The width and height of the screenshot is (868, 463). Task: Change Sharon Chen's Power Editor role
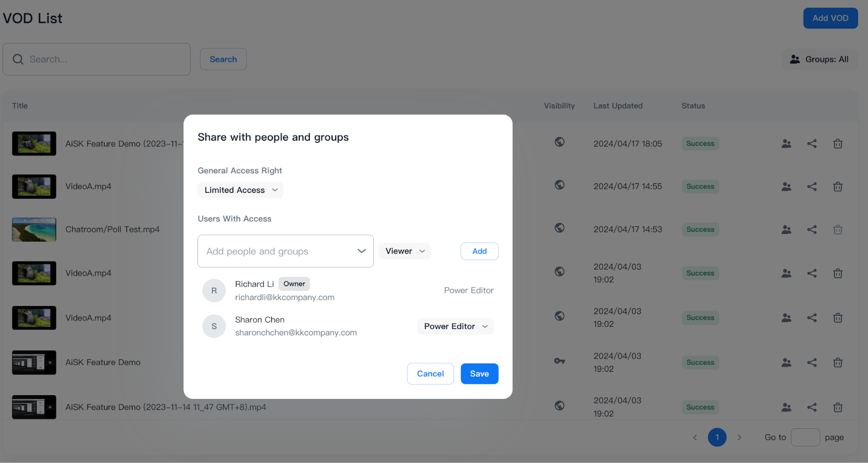455,326
